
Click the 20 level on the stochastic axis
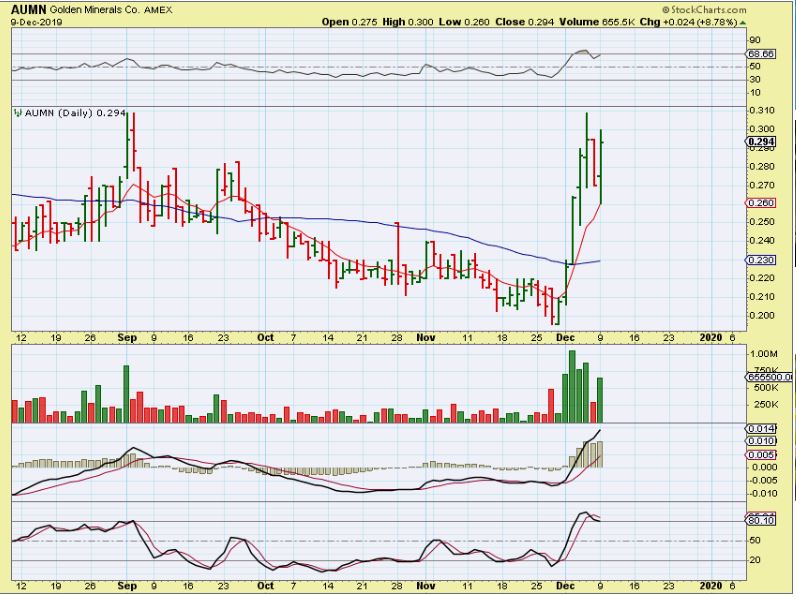click(x=755, y=560)
